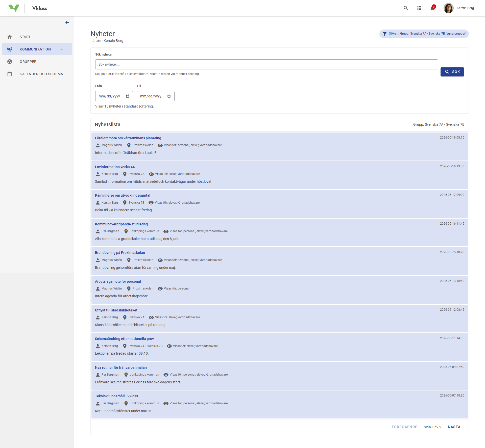Click the Kerstin Berg username label
The width and height of the screenshot is (485, 448).
pos(465,8)
